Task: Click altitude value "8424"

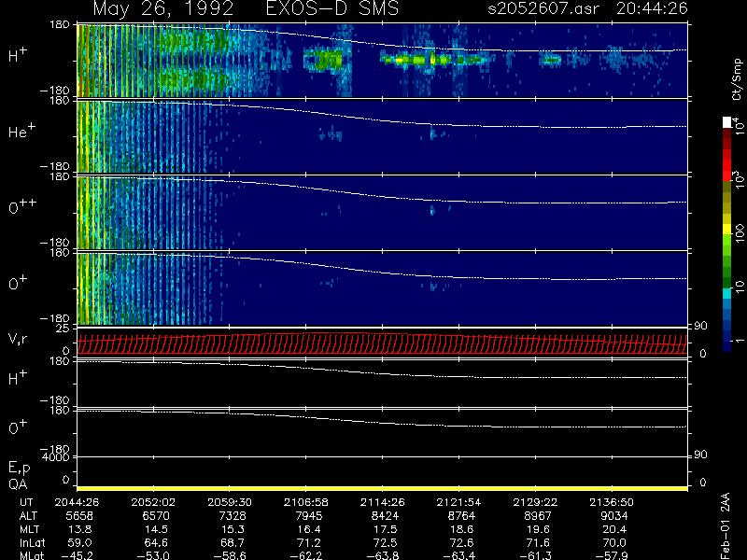Action: click(x=385, y=516)
